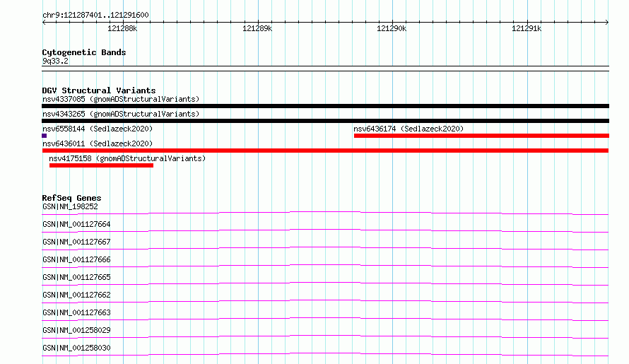Click the GSN|NM_001258030 transcript label
629x364 pixels.
click(x=76, y=348)
